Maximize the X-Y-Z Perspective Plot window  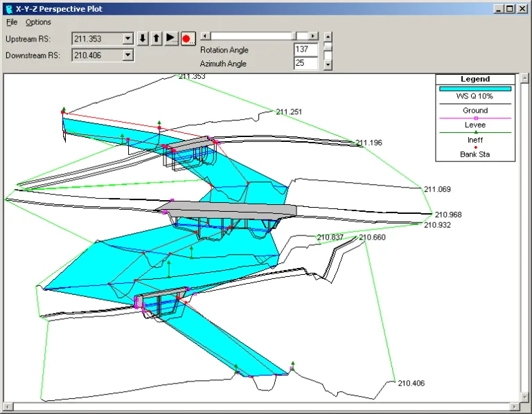point(510,9)
